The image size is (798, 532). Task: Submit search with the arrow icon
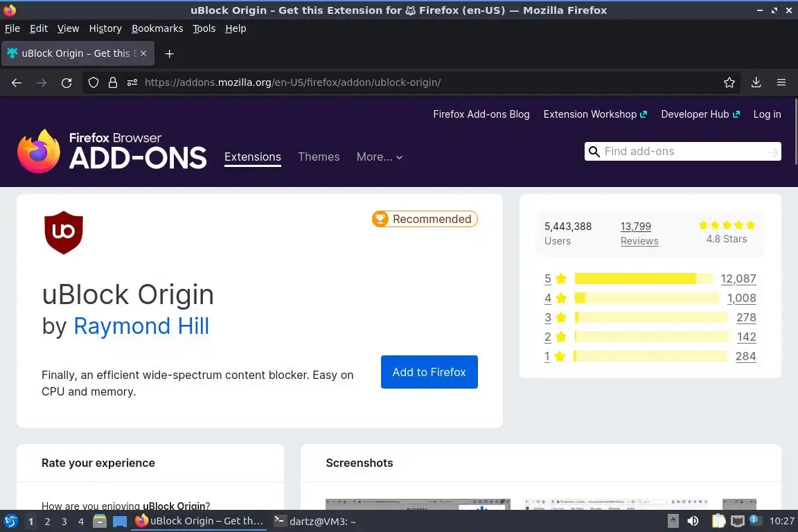coord(772,152)
